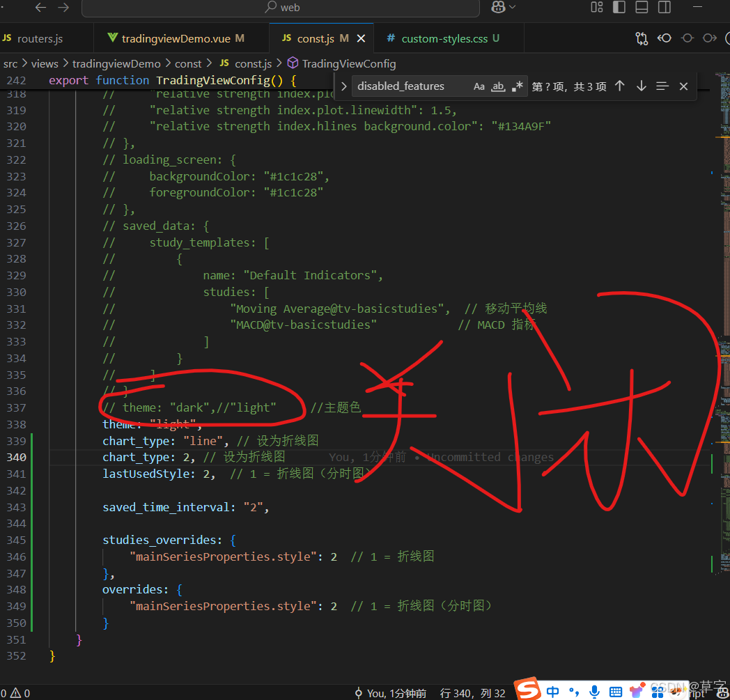Minimize the VS Code window
Screen dimensions: 730x700
[697, 7]
